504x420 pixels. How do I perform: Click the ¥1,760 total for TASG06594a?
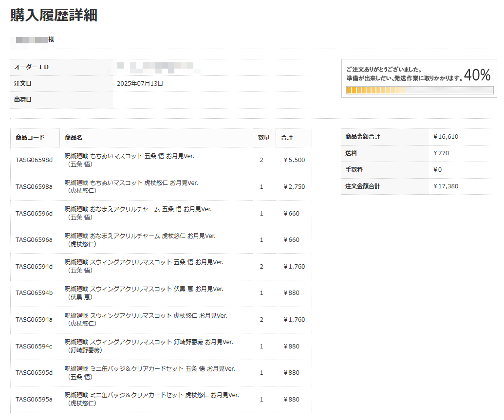click(294, 319)
